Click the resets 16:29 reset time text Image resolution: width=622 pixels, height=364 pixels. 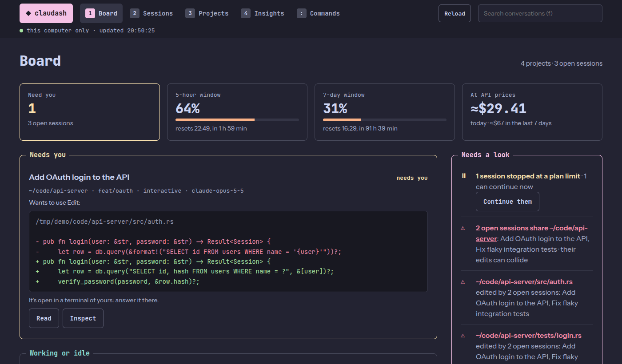click(360, 128)
